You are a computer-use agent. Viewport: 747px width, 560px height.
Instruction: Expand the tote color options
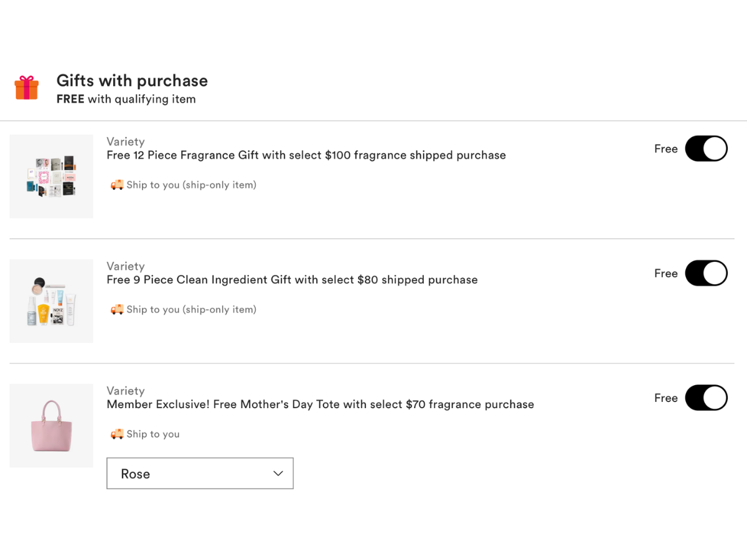[x=200, y=474]
